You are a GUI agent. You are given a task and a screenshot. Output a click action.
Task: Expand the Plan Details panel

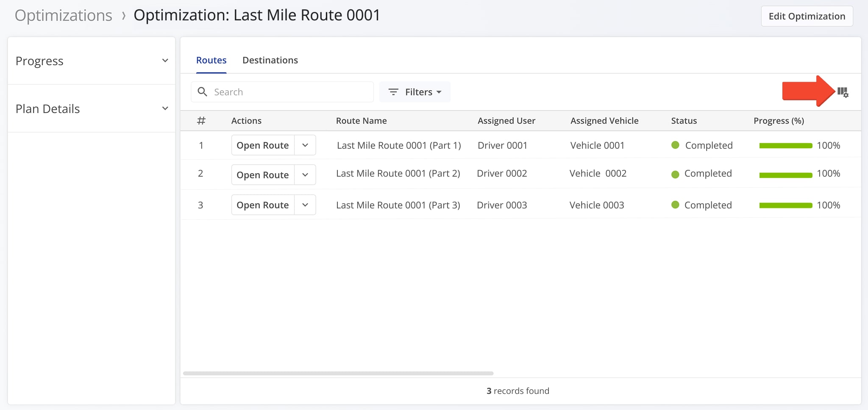click(165, 108)
